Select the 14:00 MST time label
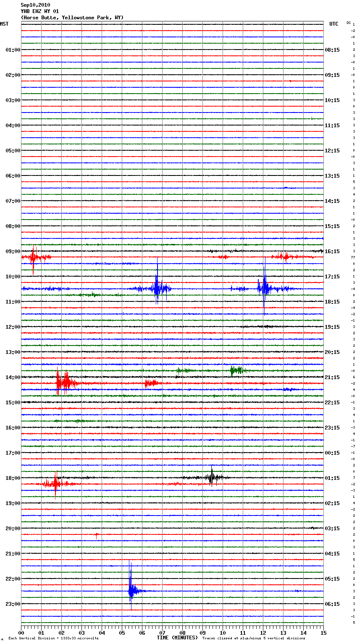 point(13,377)
